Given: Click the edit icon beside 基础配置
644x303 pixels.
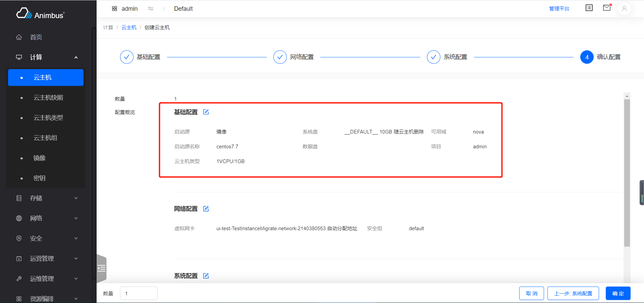Looking at the screenshot, I should click(x=206, y=112).
